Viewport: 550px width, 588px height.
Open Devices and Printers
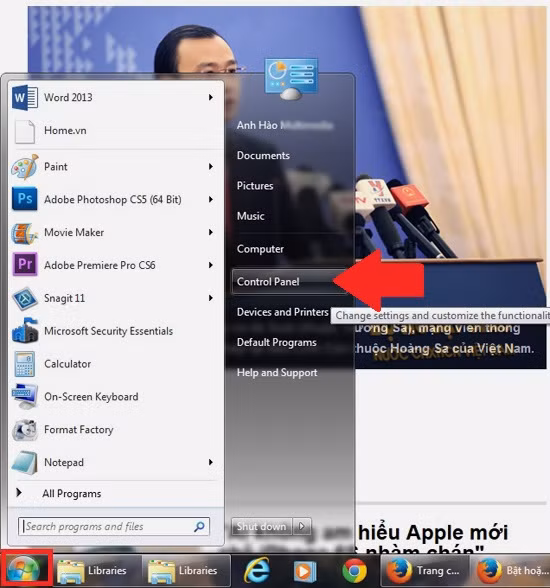[282, 312]
